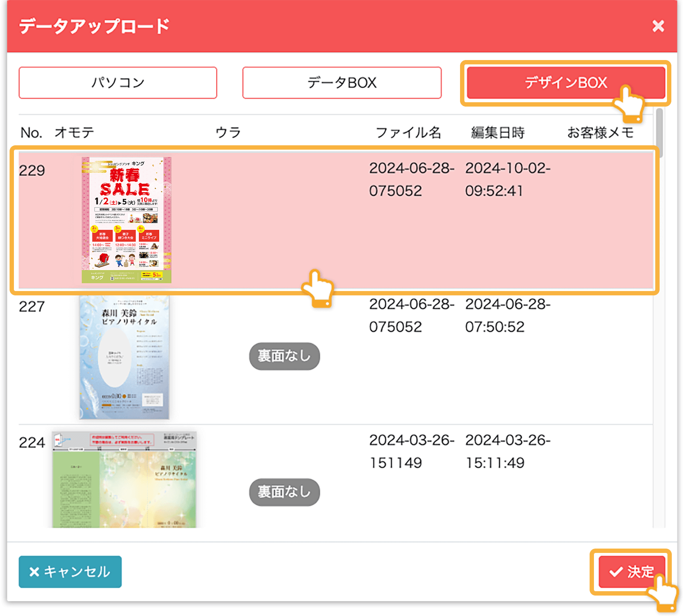687x616 pixels.
Task: Click file name 2024-03-26-151149
Action: [x=412, y=451]
